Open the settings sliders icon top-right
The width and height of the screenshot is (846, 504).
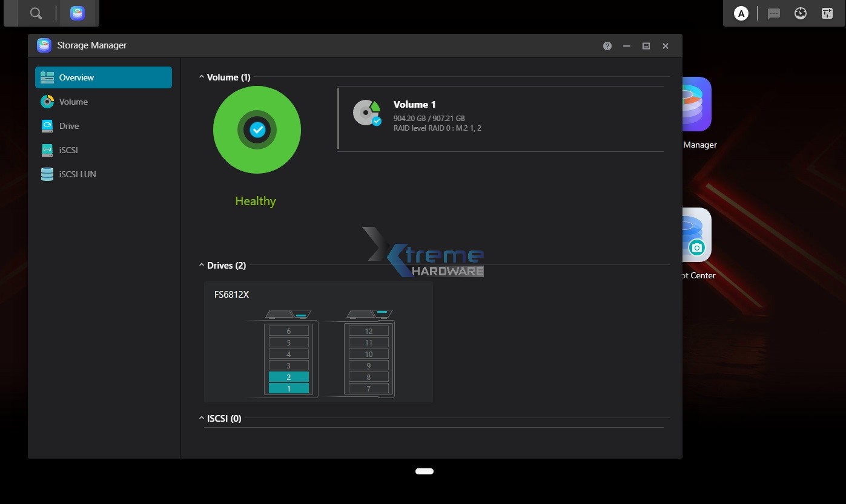coord(827,13)
